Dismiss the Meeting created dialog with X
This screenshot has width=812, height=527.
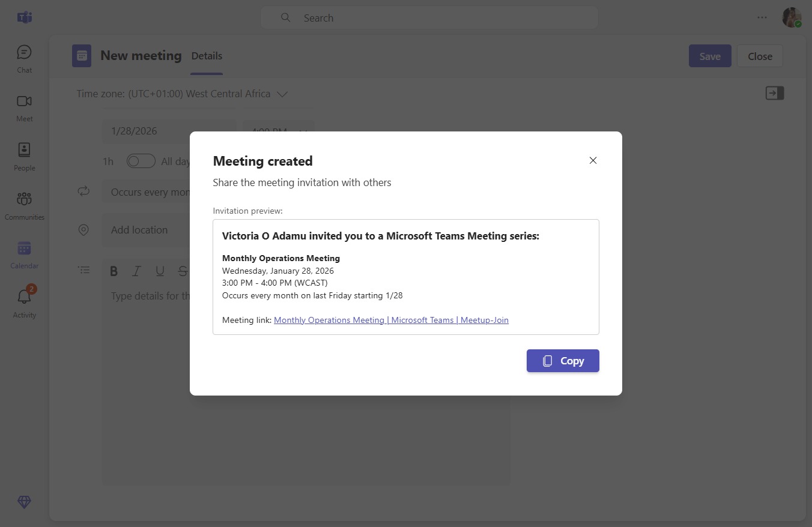(x=593, y=160)
